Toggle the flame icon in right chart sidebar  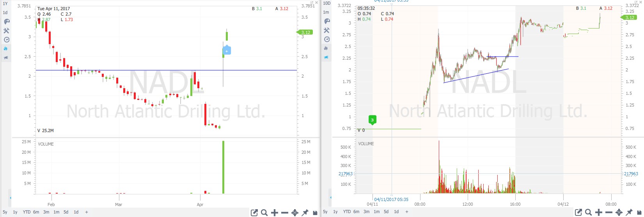point(326,48)
